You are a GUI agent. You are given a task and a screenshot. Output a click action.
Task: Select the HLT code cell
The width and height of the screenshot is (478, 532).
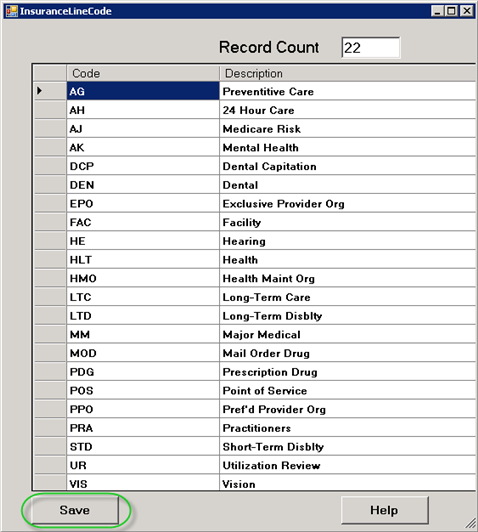143,259
